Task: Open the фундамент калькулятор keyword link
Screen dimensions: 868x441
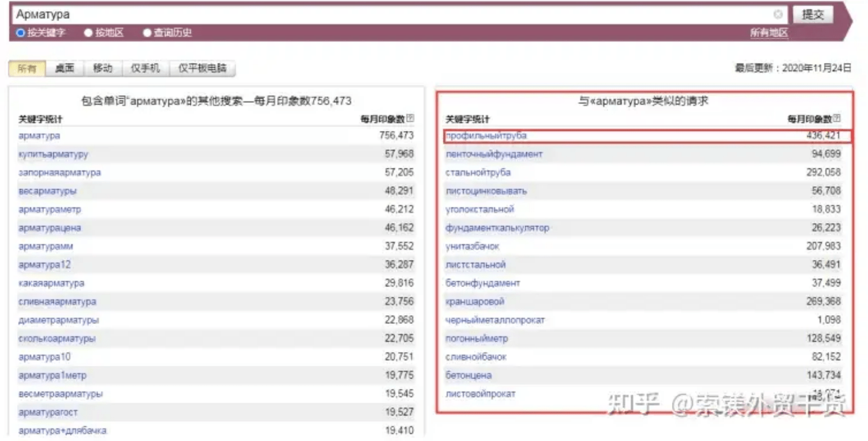Action: 497,228
